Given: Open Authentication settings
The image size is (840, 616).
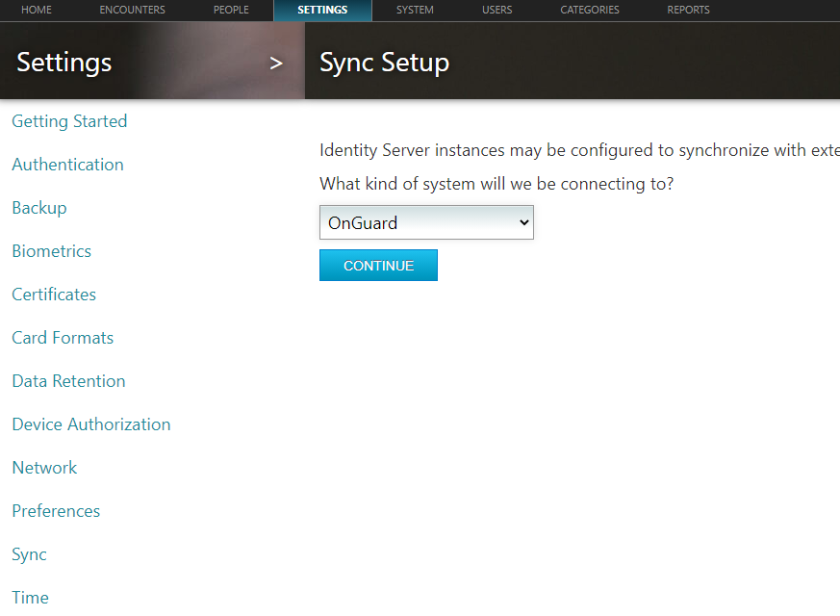Looking at the screenshot, I should click(67, 165).
